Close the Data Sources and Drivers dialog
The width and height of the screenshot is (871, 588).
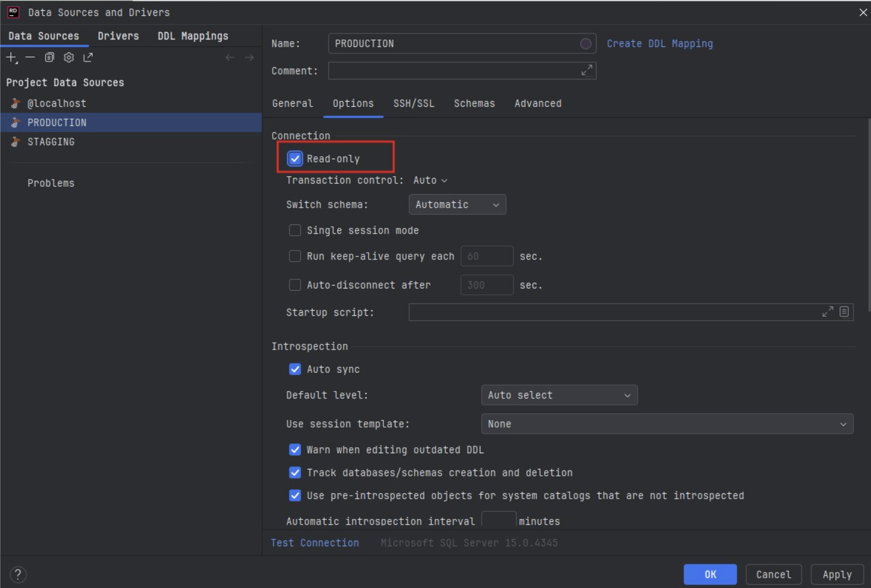863,12
